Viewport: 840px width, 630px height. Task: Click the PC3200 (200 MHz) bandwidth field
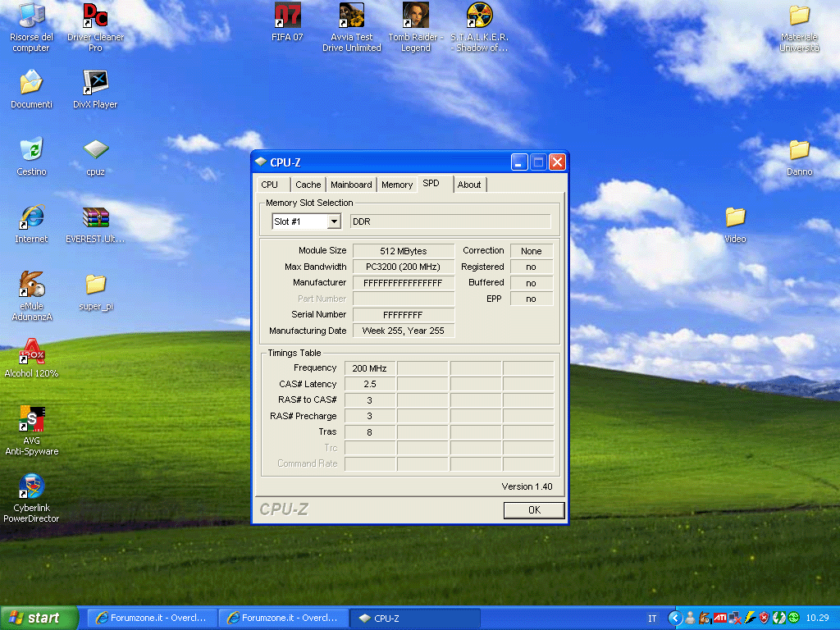pyautogui.click(x=404, y=267)
